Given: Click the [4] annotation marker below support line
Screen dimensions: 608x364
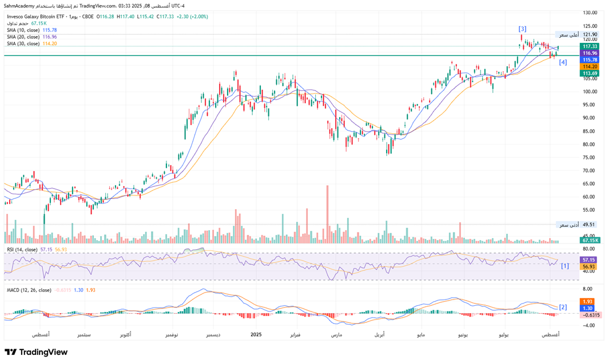Looking at the screenshot, I should click(x=562, y=62).
